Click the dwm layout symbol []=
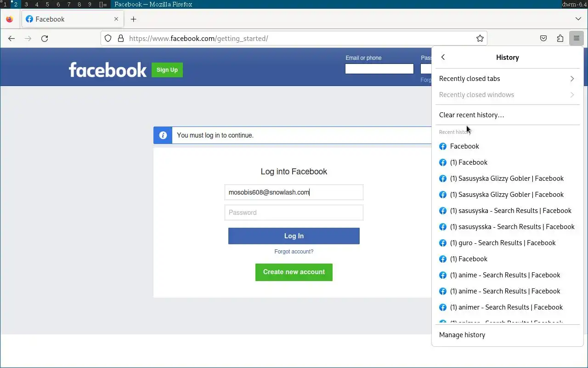The height and width of the screenshot is (368, 588). click(x=103, y=4)
